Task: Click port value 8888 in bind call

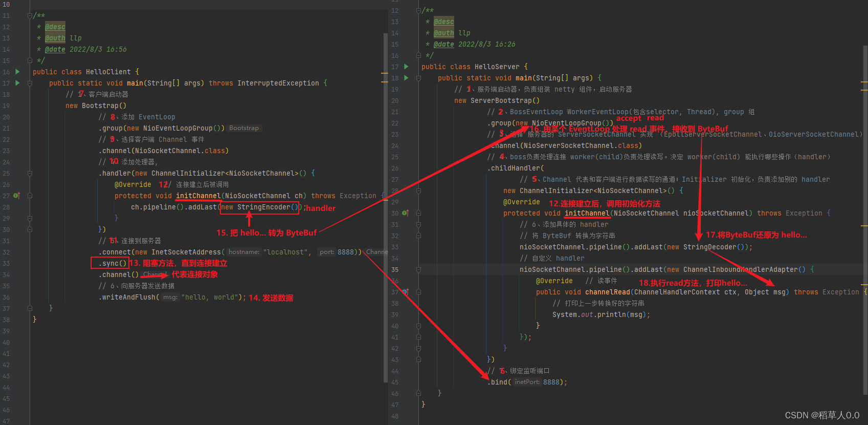Action: (551, 382)
